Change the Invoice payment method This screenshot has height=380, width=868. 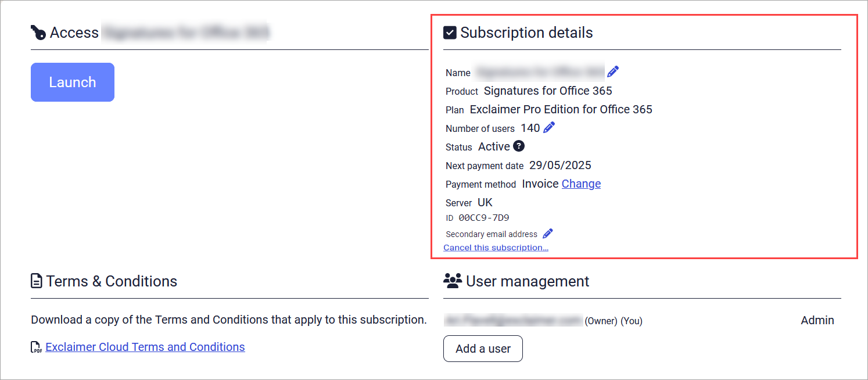click(580, 184)
